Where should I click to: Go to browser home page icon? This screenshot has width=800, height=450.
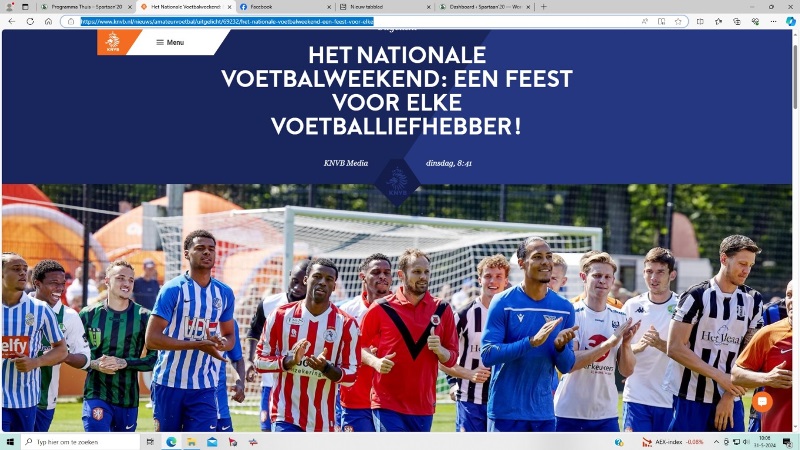[48, 21]
